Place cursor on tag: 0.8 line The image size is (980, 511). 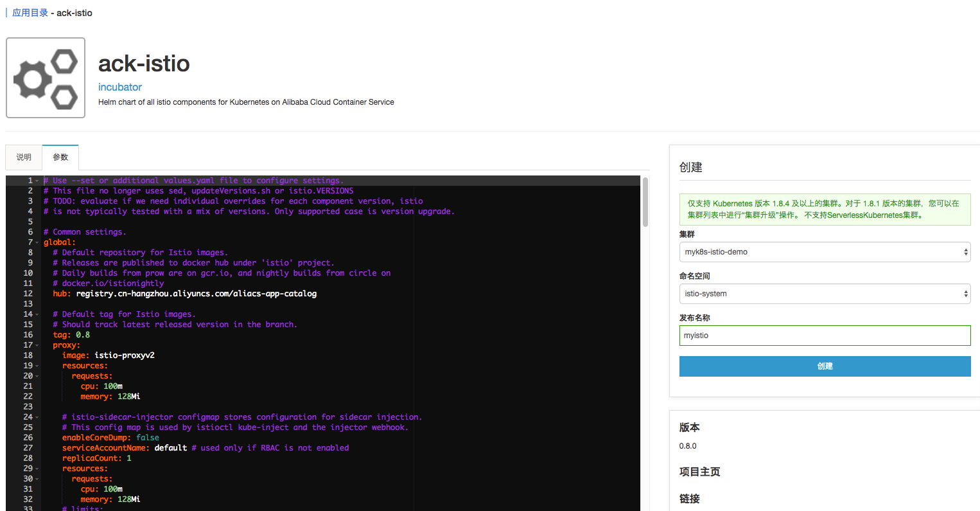point(71,335)
